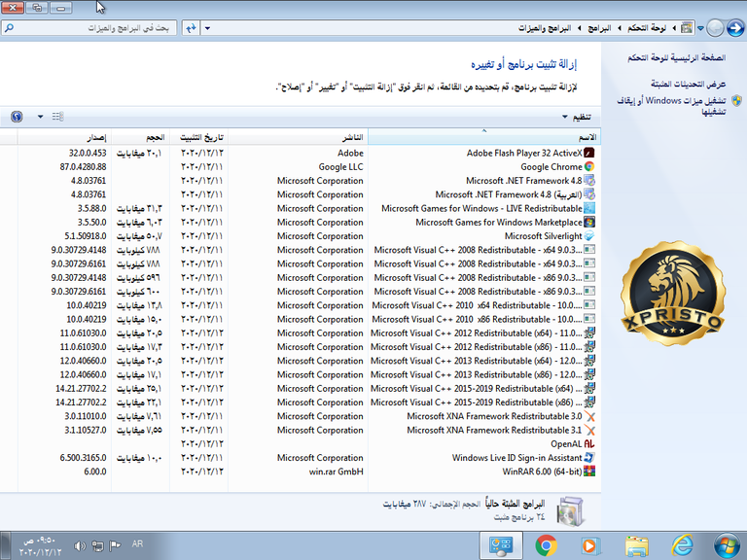Expand the لوحة التحكم breadcrumb arrow
The image size is (747, 560).
[x=620, y=28]
